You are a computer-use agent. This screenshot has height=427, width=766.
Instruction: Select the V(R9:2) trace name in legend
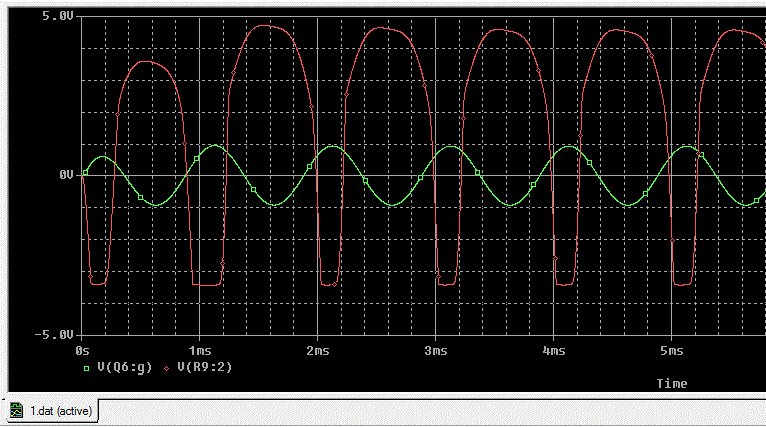coord(205,368)
